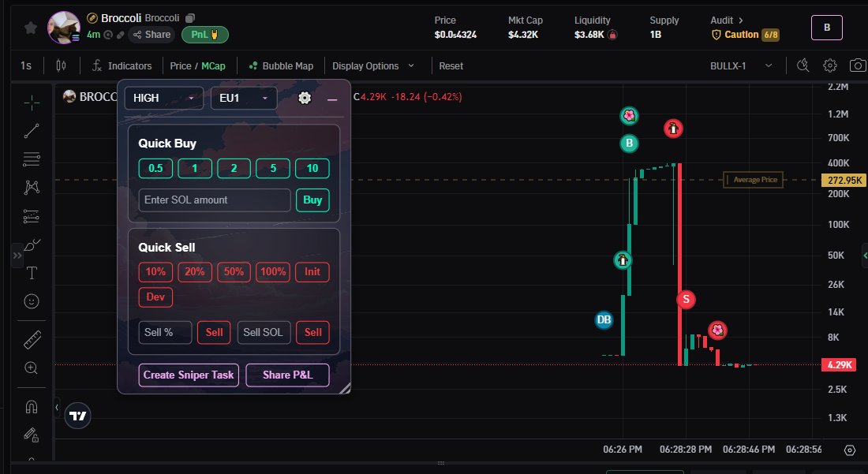Open the Indicators menu
The width and height of the screenshot is (868, 474).
pos(122,65)
